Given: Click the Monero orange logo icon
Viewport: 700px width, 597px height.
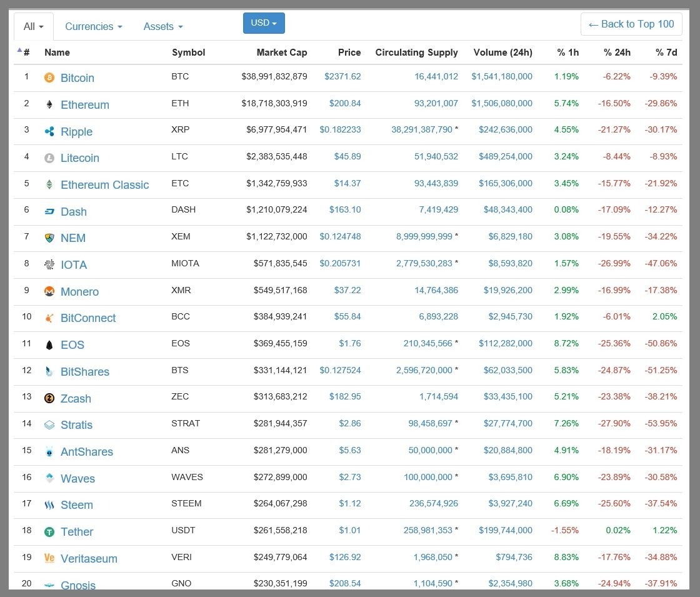Looking at the screenshot, I should click(49, 291).
